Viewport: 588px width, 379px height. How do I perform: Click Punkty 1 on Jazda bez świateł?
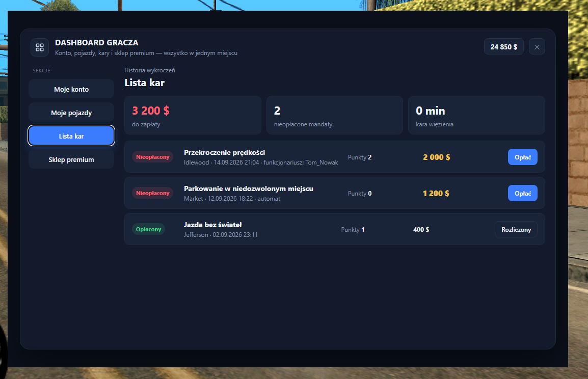(x=353, y=230)
